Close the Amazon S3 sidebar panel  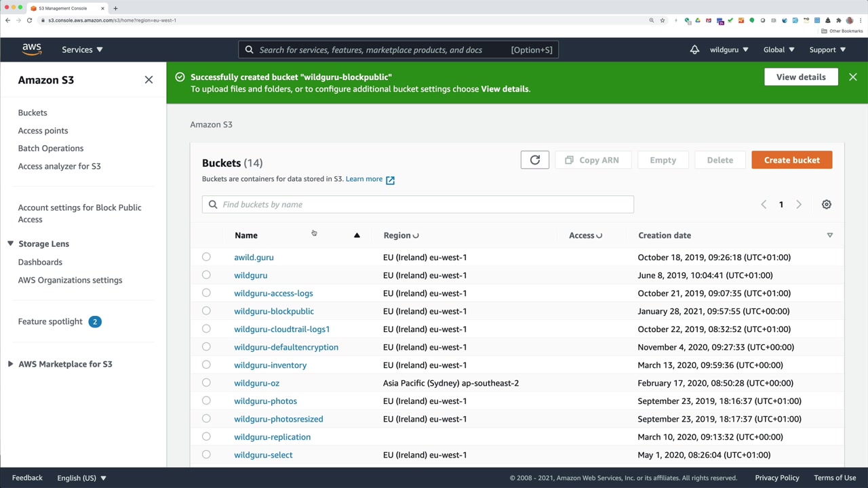coord(149,80)
